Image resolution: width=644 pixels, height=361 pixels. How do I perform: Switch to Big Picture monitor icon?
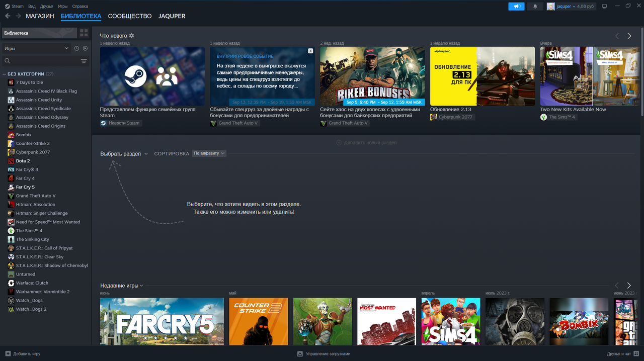click(604, 6)
